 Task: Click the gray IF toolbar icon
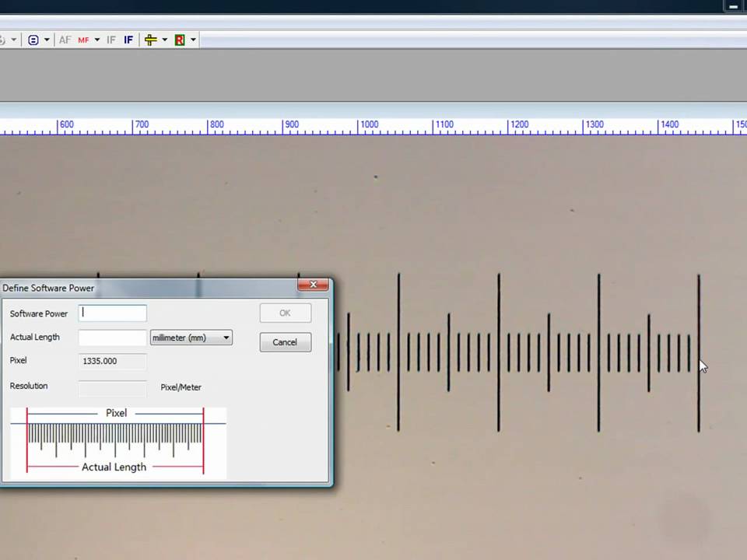(111, 40)
